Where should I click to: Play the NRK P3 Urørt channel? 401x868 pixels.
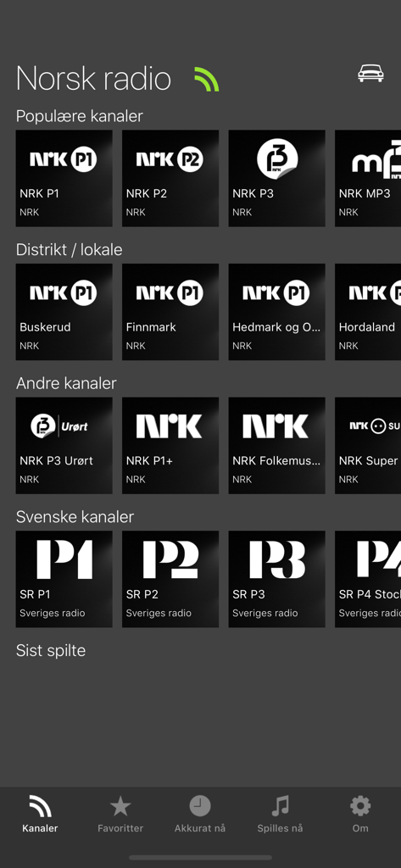click(64, 445)
